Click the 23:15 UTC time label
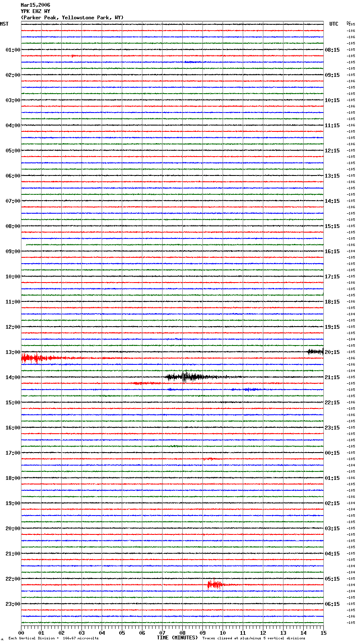The height and width of the screenshot is (644, 357). click(x=332, y=428)
